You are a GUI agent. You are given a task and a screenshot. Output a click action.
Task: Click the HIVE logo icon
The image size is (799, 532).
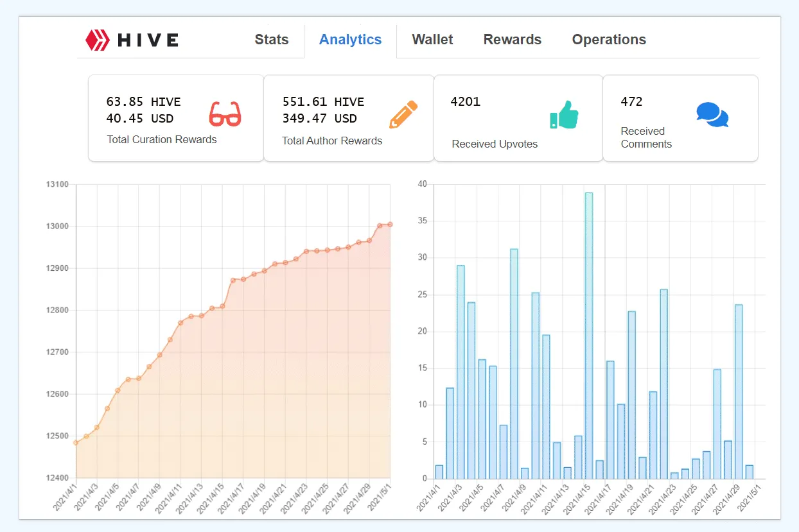click(x=98, y=40)
